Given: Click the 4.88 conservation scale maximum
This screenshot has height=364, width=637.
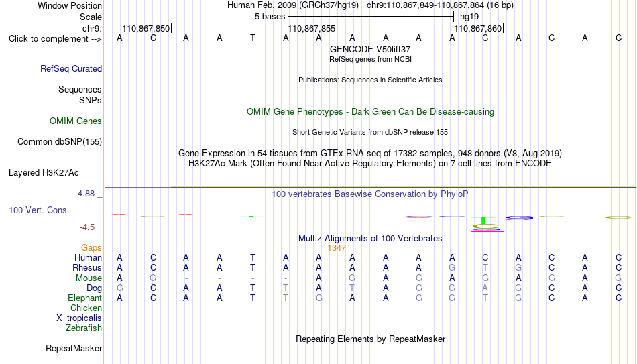Looking at the screenshot, I should coord(86,194).
